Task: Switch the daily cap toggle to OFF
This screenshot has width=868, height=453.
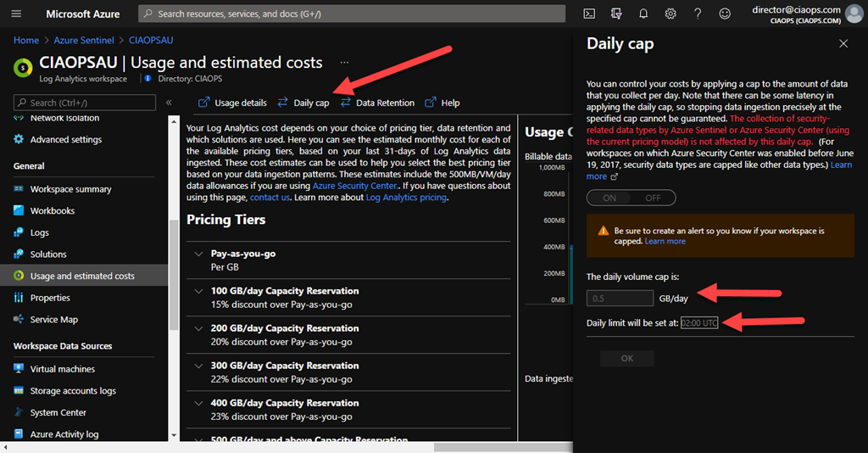Action: pos(653,198)
